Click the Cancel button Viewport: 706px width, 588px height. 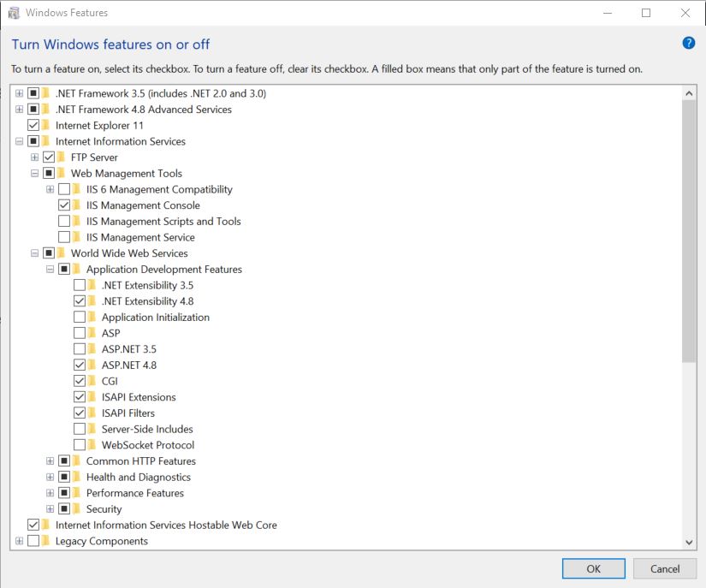[664, 568]
